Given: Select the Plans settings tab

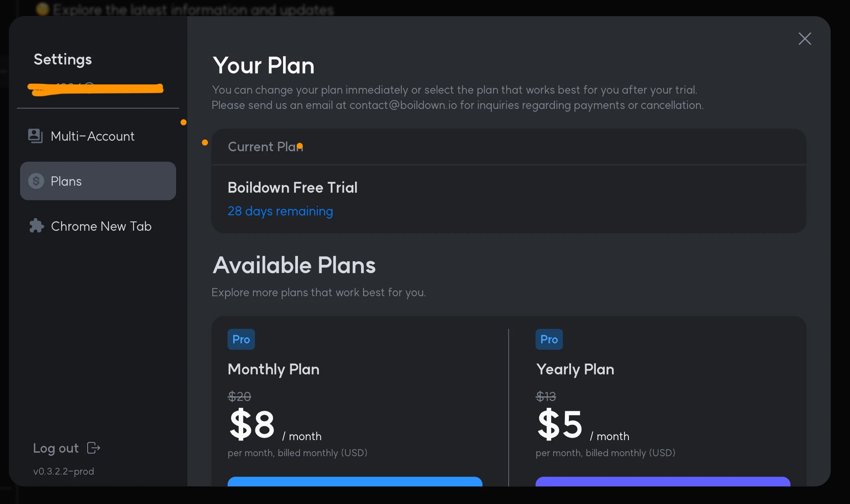Looking at the screenshot, I should 98,181.
